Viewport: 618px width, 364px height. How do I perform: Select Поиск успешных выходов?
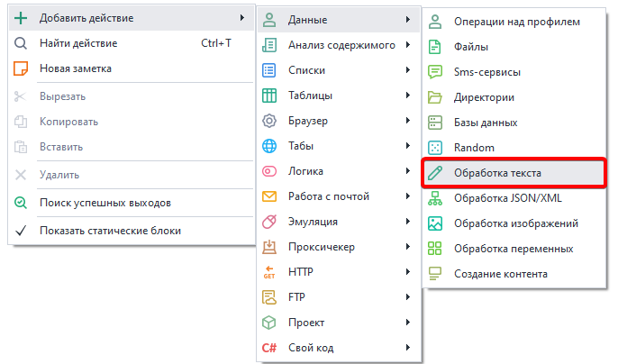pos(105,203)
